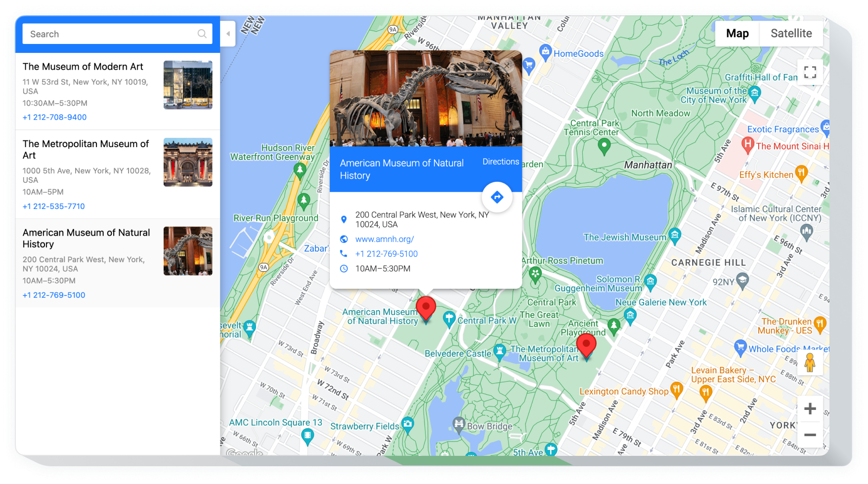Click Metropolitan Museum of Art thumbnail
This screenshot has width=868, height=484.
[x=188, y=162]
